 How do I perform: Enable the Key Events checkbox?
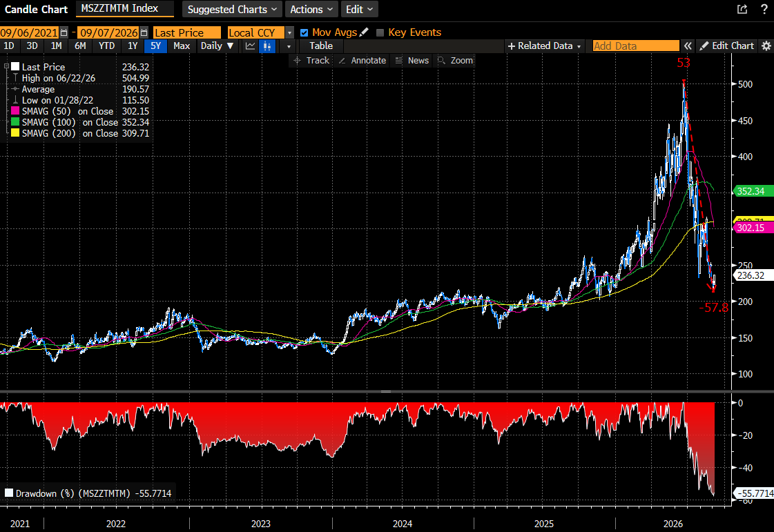(380, 32)
